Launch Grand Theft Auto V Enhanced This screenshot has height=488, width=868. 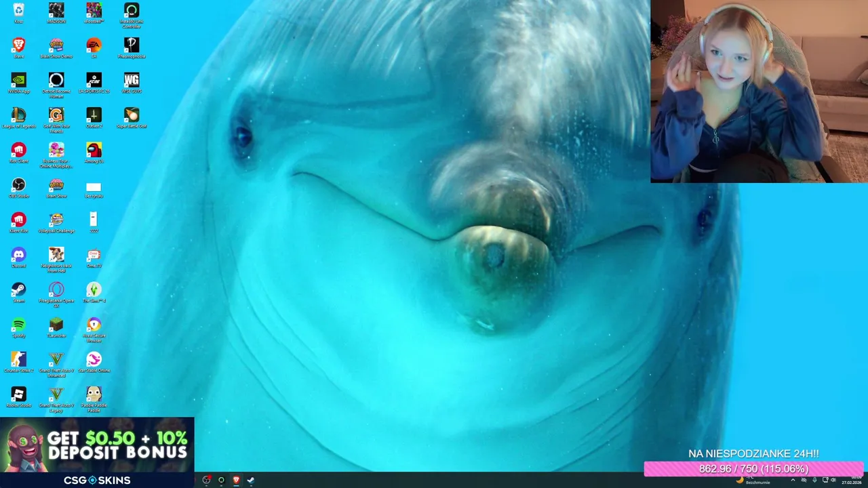coord(56,365)
